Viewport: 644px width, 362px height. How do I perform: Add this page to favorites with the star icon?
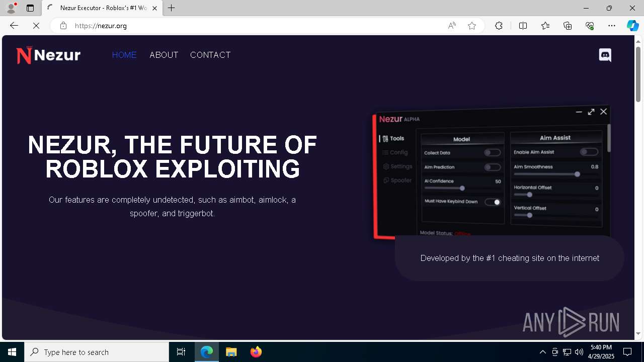click(472, 26)
